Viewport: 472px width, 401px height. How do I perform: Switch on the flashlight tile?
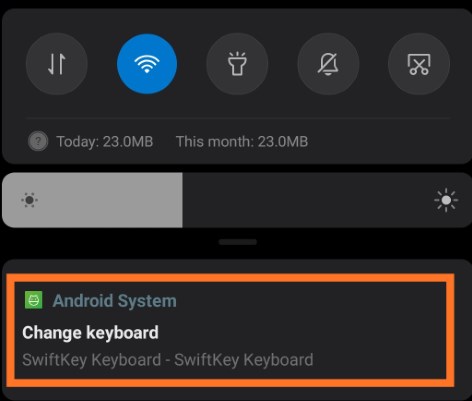[x=237, y=64]
